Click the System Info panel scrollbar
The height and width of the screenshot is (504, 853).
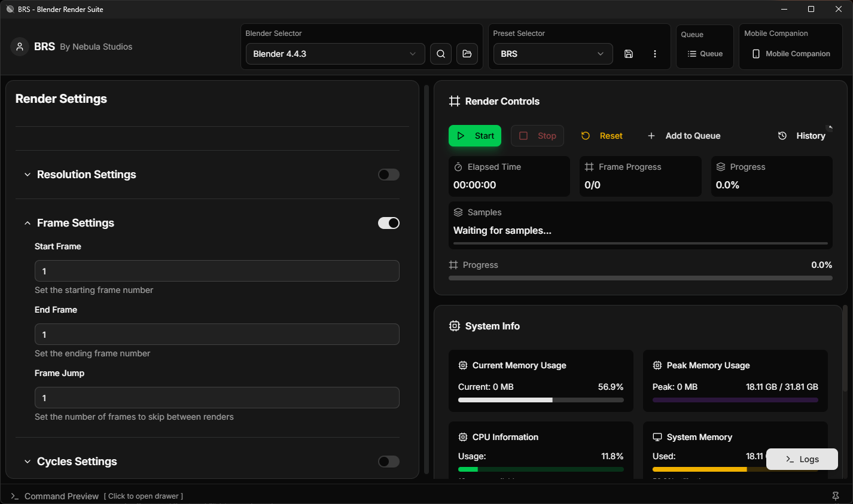845,349
